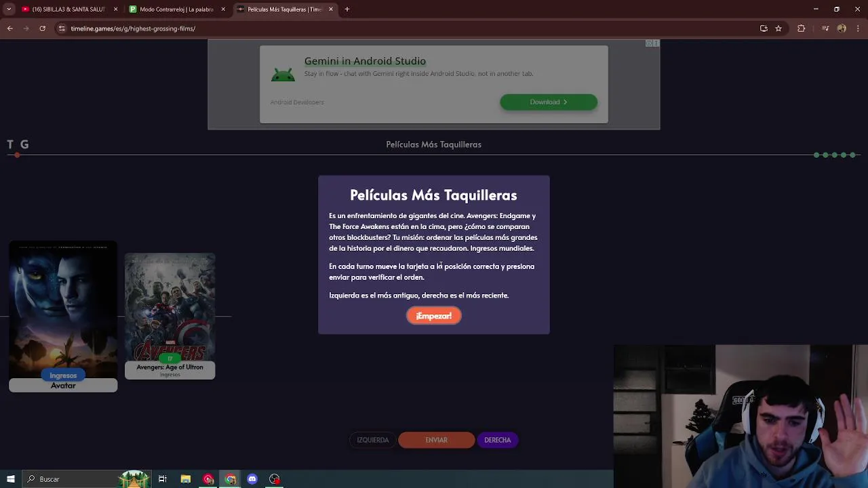Open the Gemini in Android Studio ad title
The image size is (868, 488).
(x=365, y=61)
